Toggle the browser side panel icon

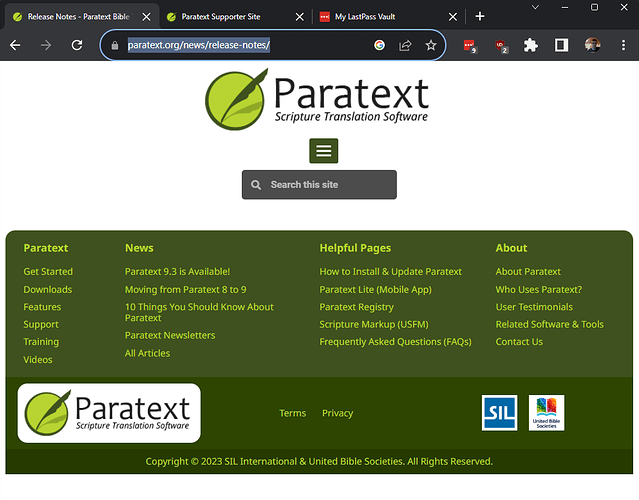pyautogui.click(x=562, y=45)
